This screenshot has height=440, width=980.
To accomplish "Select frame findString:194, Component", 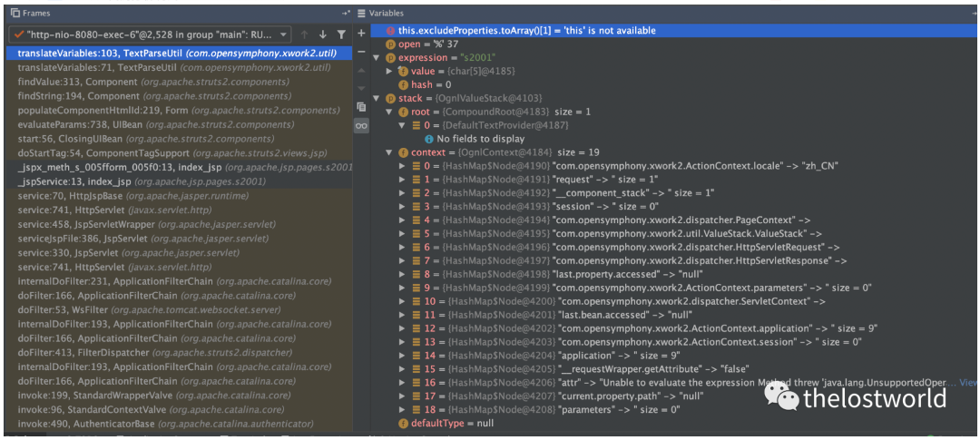I will [x=180, y=95].
